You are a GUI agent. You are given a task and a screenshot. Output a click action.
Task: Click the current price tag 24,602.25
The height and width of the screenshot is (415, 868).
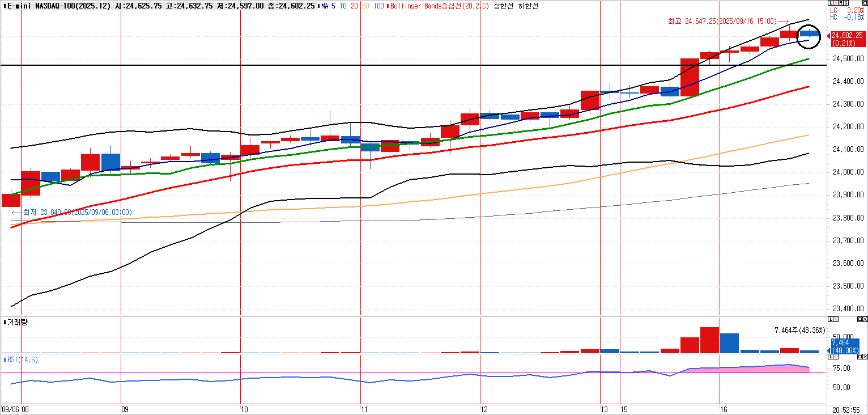tap(848, 35)
